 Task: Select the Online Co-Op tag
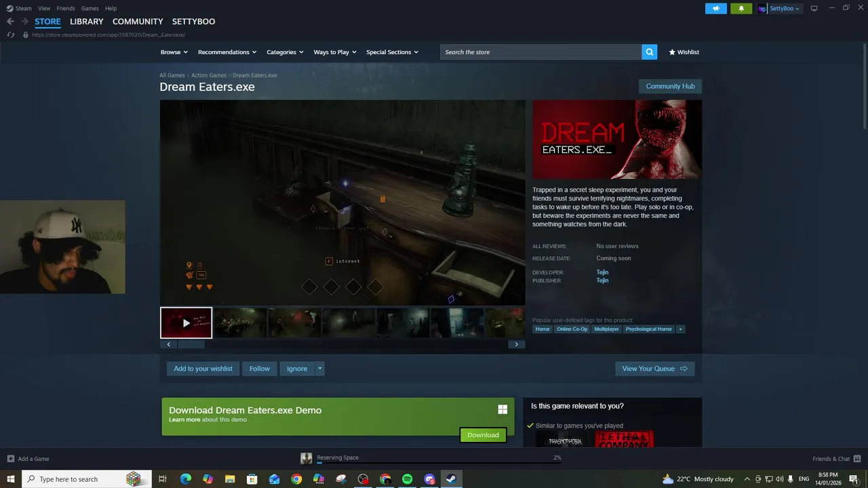tap(572, 329)
